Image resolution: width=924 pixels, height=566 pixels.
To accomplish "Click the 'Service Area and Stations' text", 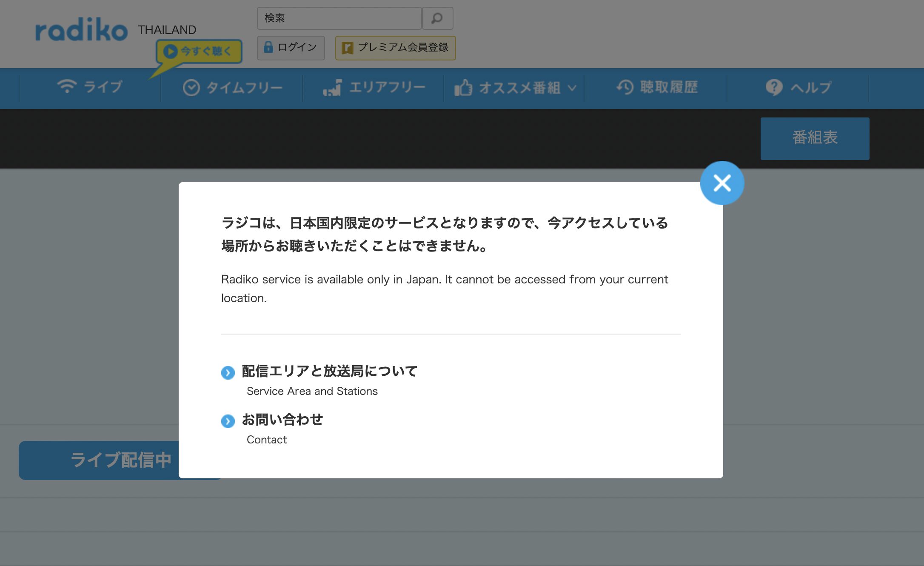I will 312,391.
